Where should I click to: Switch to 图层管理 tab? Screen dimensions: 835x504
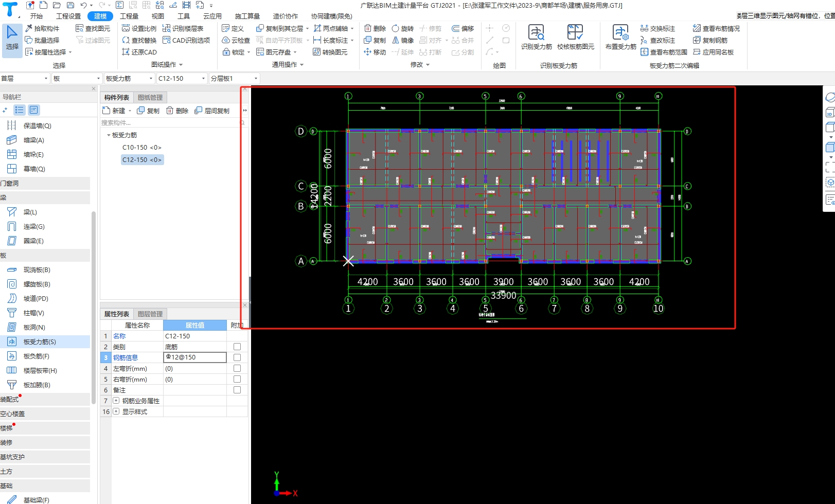[150, 314]
